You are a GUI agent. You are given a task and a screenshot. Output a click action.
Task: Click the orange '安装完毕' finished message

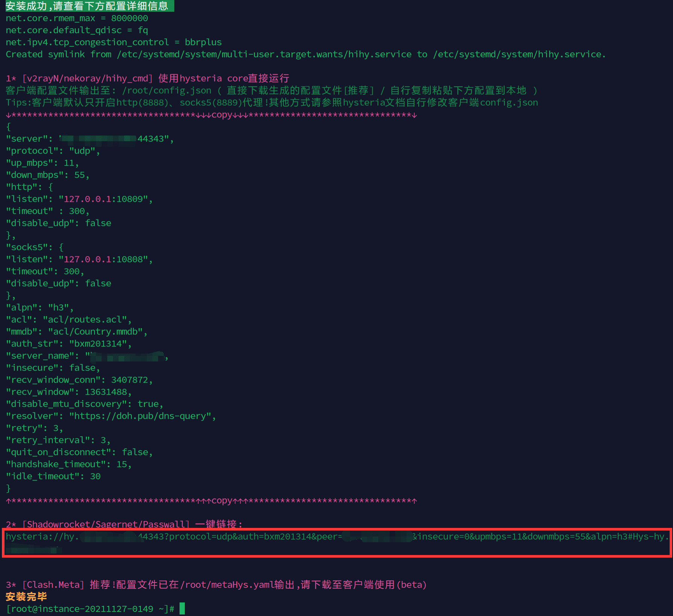click(x=26, y=596)
